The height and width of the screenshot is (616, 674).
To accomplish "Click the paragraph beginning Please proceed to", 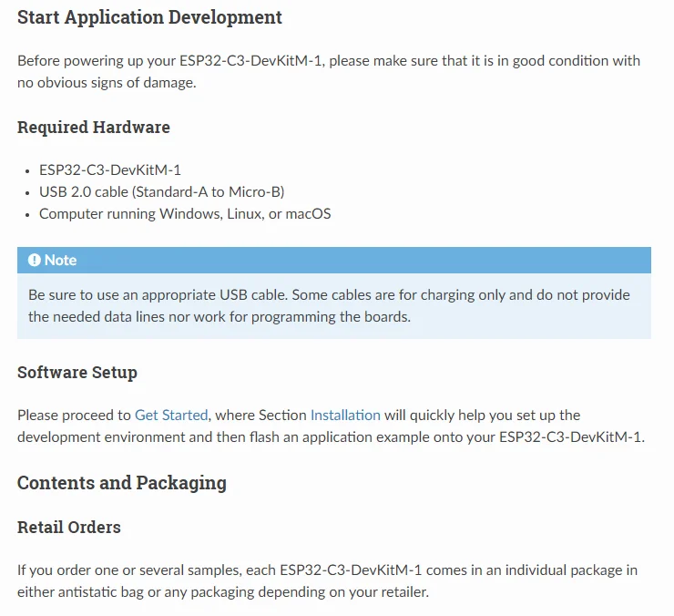I will pyautogui.click(x=329, y=426).
